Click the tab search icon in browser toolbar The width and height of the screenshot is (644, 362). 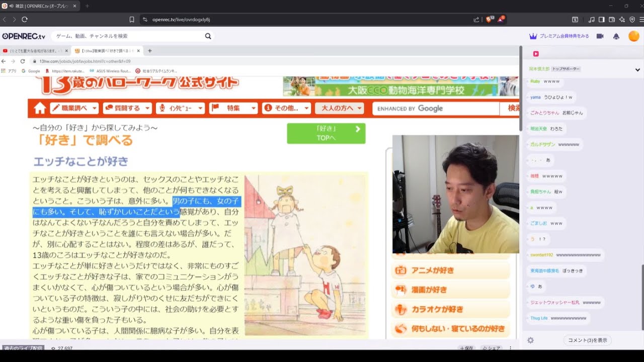click(575, 20)
